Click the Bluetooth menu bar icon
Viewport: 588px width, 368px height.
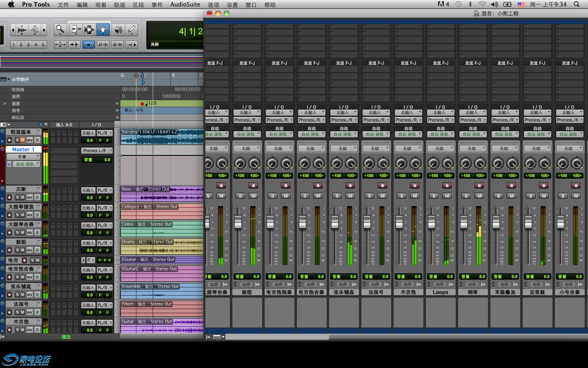pyautogui.click(x=470, y=4)
